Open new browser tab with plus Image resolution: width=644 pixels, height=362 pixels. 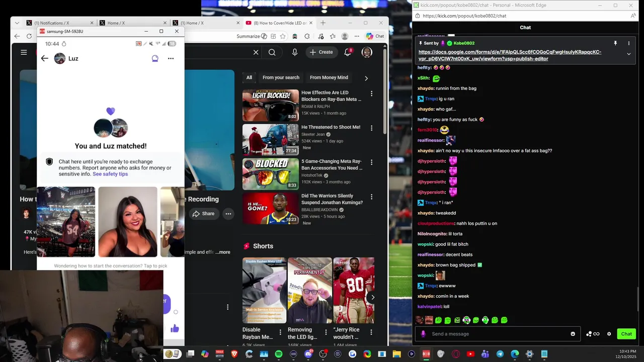point(323,23)
